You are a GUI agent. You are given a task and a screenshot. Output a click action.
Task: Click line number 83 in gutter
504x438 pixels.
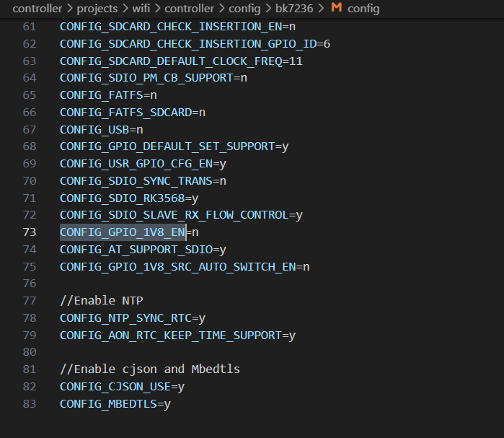(30, 403)
